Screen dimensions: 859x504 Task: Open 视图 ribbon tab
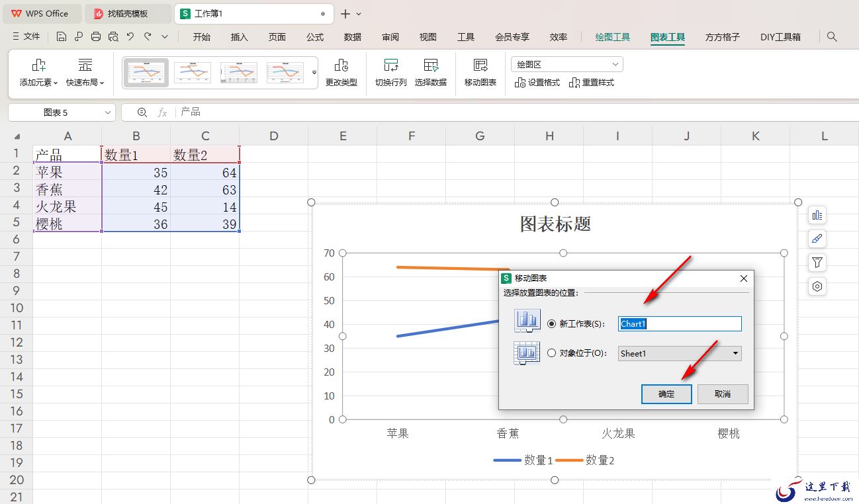click(428, 37)
